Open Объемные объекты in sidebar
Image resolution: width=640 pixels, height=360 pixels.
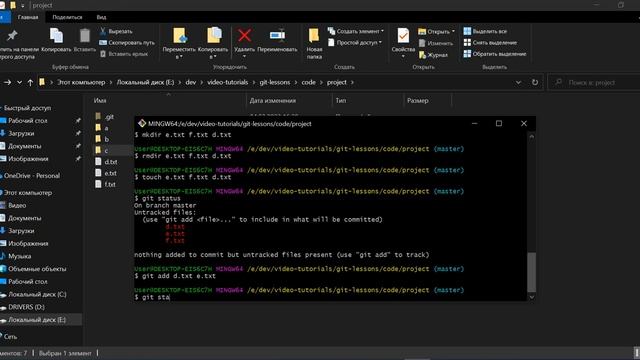pyautogui.click(x=37, y=269)
